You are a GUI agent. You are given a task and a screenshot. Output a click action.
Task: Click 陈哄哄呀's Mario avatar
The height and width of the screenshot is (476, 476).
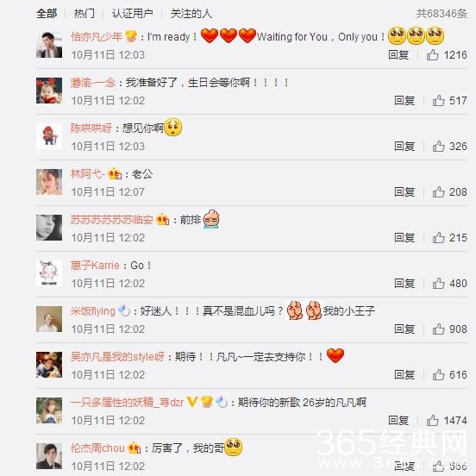[x=49, y=136]
